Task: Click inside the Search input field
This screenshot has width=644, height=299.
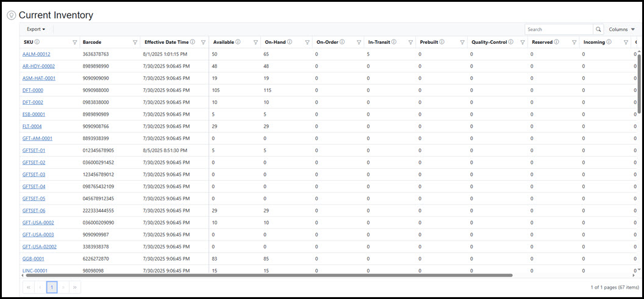Action: [x=558, y=29]
